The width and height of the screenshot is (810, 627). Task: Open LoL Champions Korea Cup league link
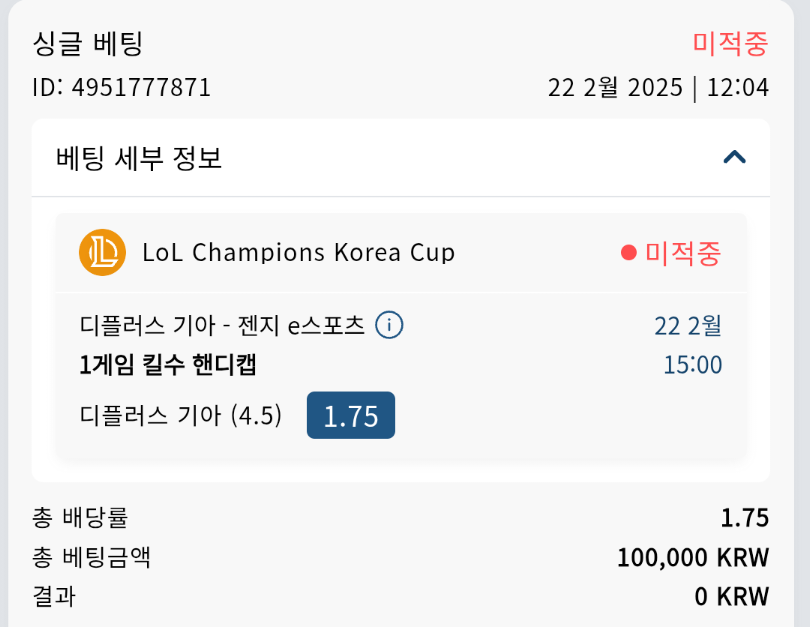298,253
